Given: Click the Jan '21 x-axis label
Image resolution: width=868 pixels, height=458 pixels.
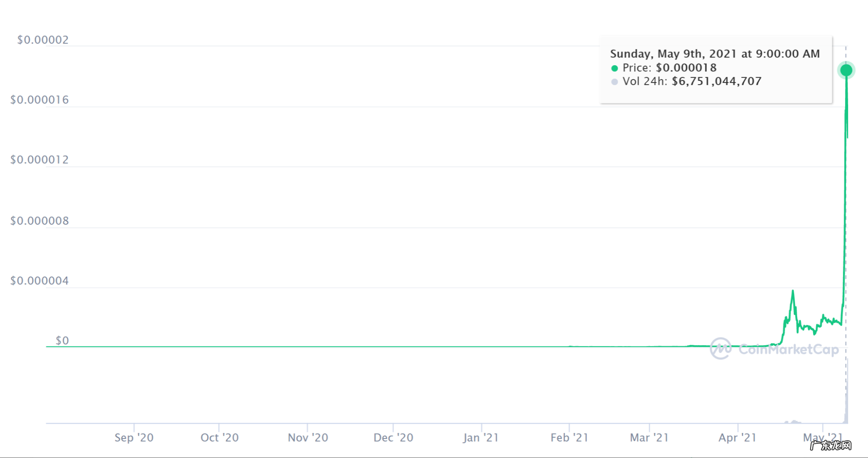Looking at the screenshot, I should pyautogui.click(x=481, y=438).
